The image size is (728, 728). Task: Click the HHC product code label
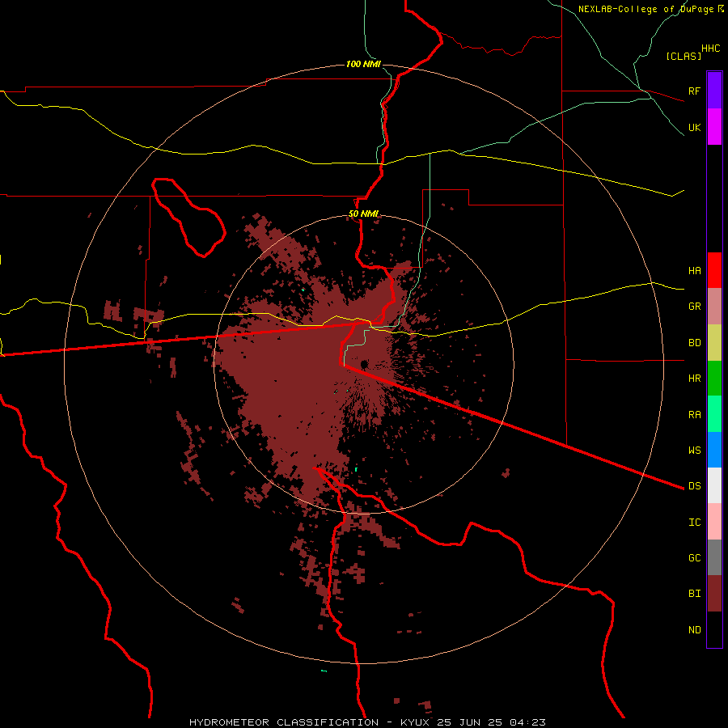click(711, 49)
